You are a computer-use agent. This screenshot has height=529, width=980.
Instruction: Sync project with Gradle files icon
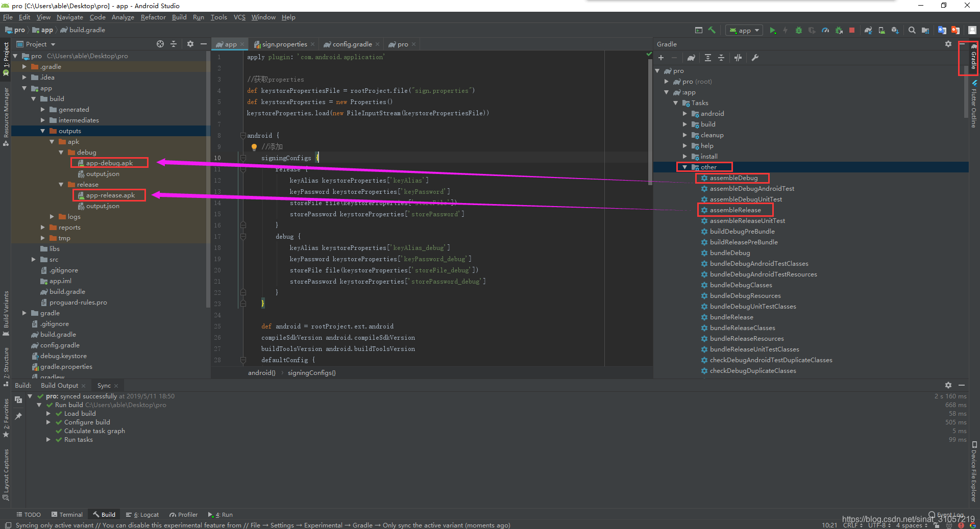pos(868,31)
